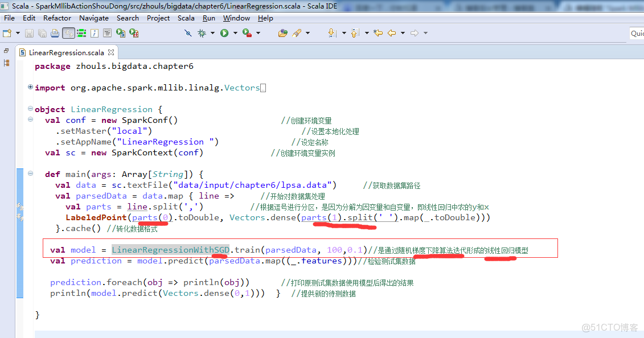Open the Scala menu
The height and width of the screenshot is (338, 644).
(186, 18)
